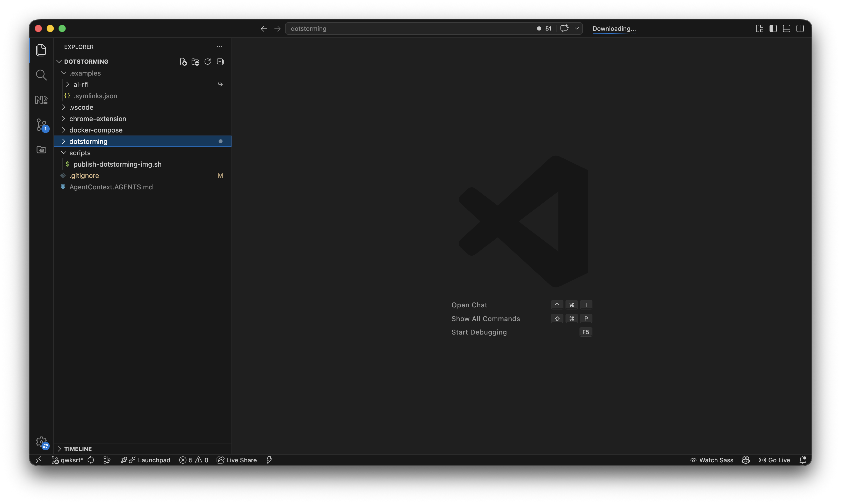The height and width of the screenshot is (504, 841).
Task: Click Go Live in status bar
Action: click(x=774, y=460)
